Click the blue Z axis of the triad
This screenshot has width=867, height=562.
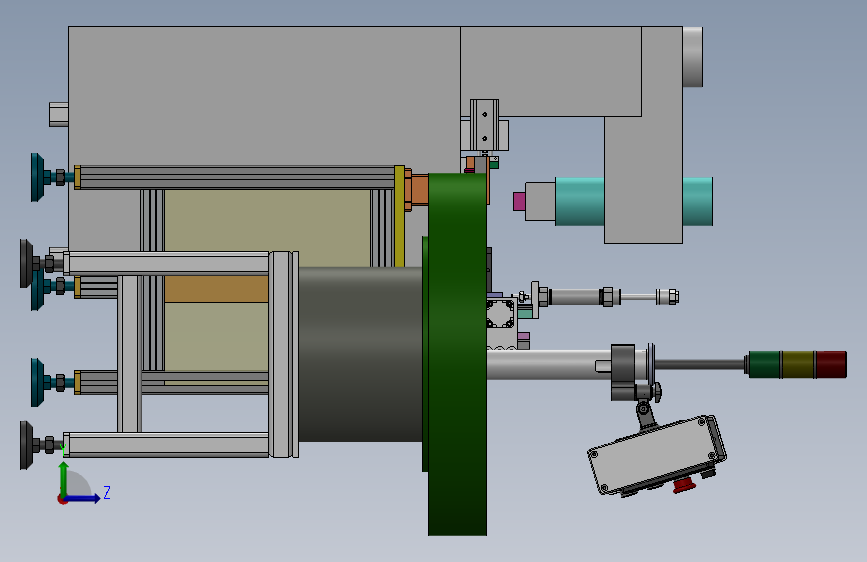[x=84, y=498]
